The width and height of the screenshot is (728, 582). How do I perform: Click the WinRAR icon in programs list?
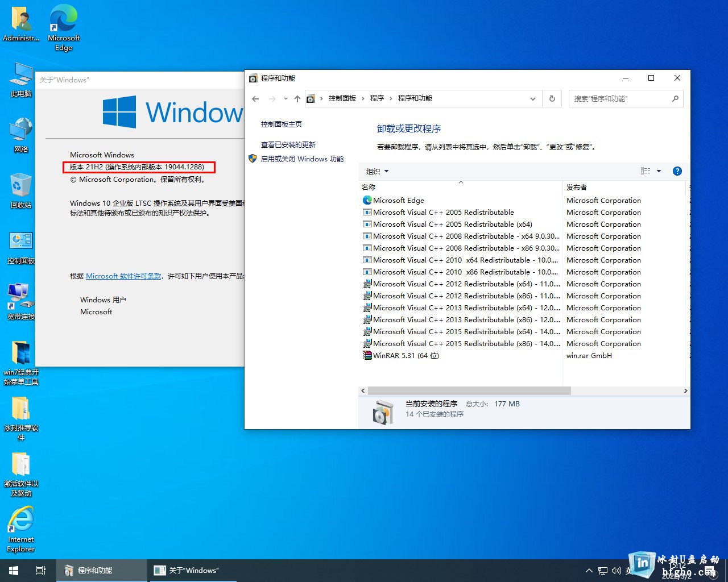tap(367, 355)
